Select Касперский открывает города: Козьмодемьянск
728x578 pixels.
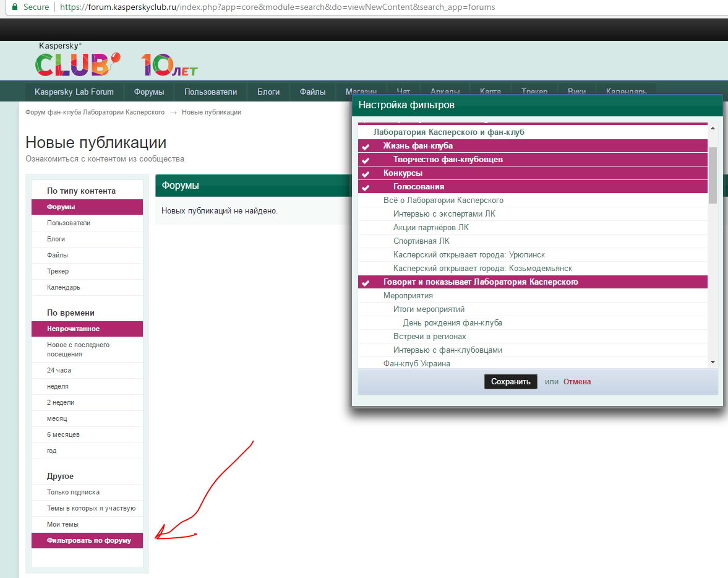click(x=533, y=268)
